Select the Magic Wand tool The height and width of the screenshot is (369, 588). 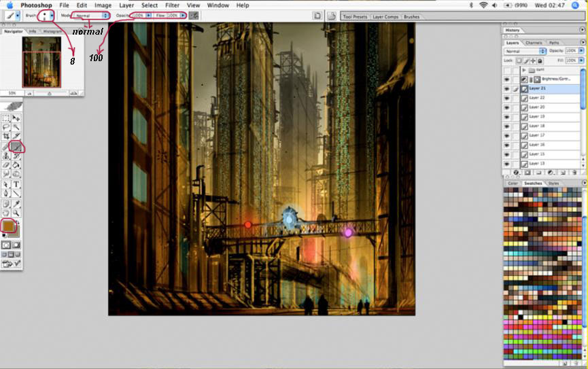(16, 128)
